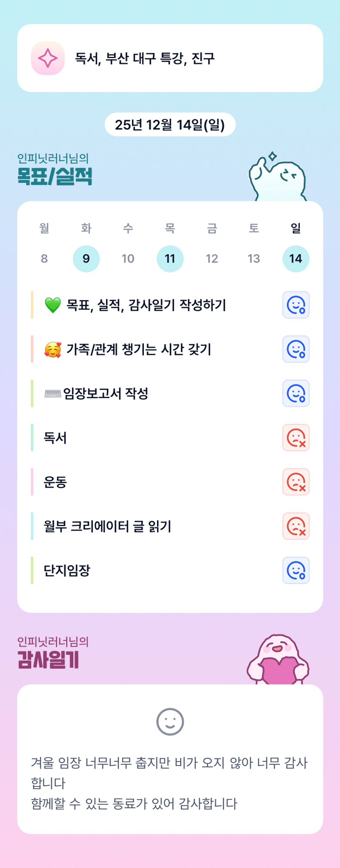340x868 pixels.
Task: Toggle status face for 임장보고서 작성
Action: [296, 393]
